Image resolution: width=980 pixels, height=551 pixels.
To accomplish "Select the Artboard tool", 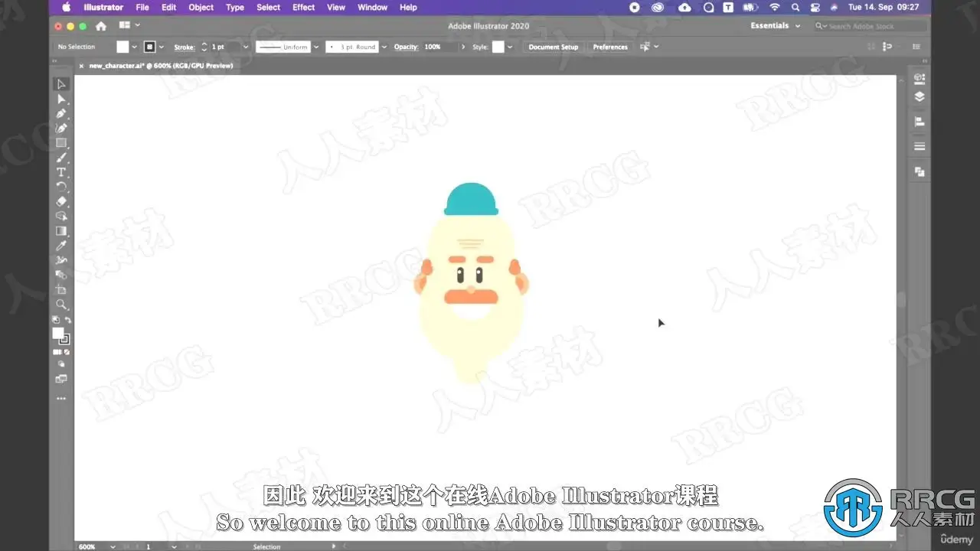I will 61,290.
